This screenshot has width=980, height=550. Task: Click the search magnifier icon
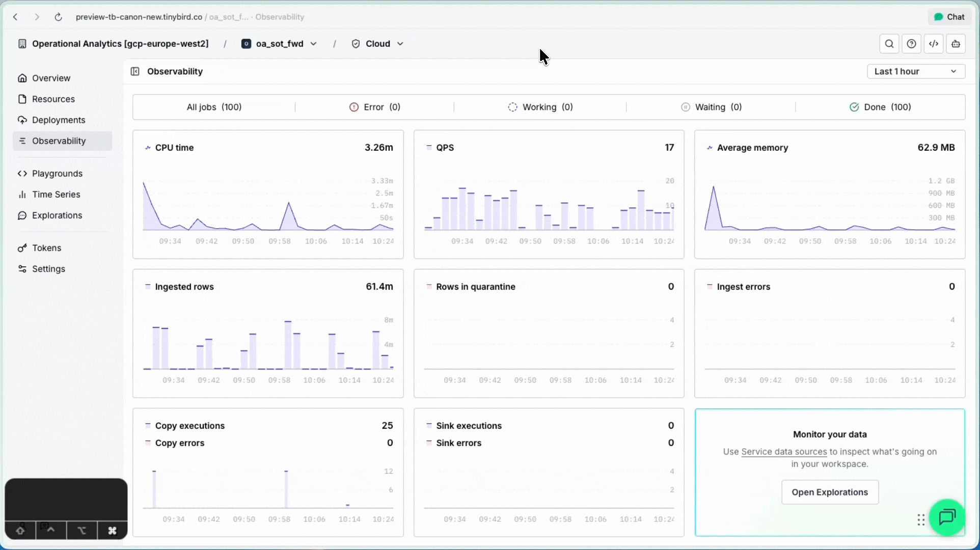pyautogui.click(x=889, y=44)
